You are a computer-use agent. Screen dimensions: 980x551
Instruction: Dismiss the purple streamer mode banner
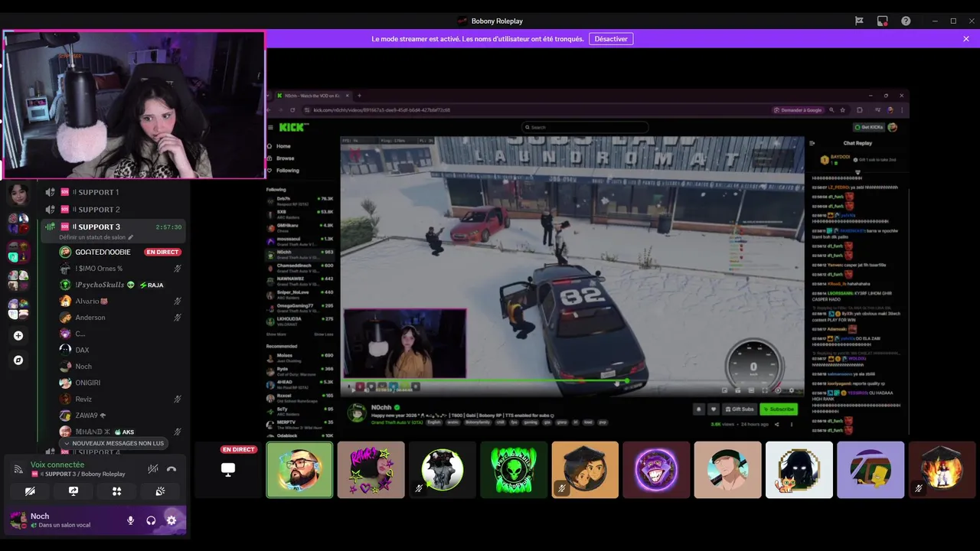(x=966, y=38)
